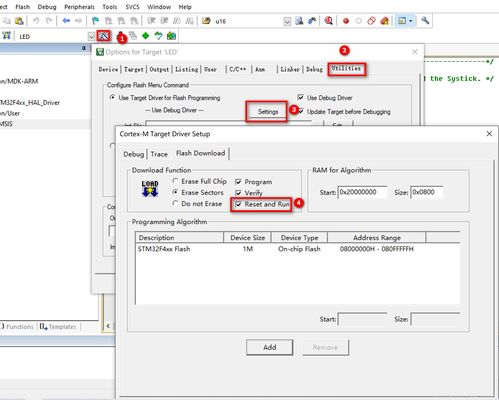Close the Cortex-M Target Driver Setup dialog
Viewport: 499px width, 400px height.
[x=489, y=134]
